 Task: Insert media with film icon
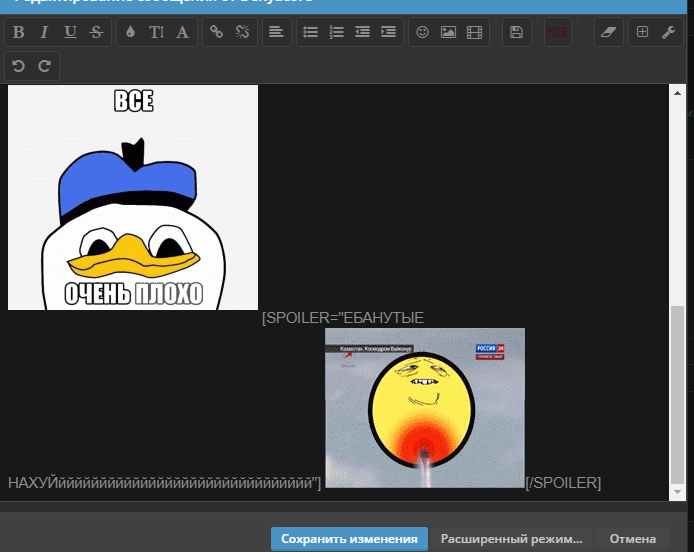click(474, 32)
